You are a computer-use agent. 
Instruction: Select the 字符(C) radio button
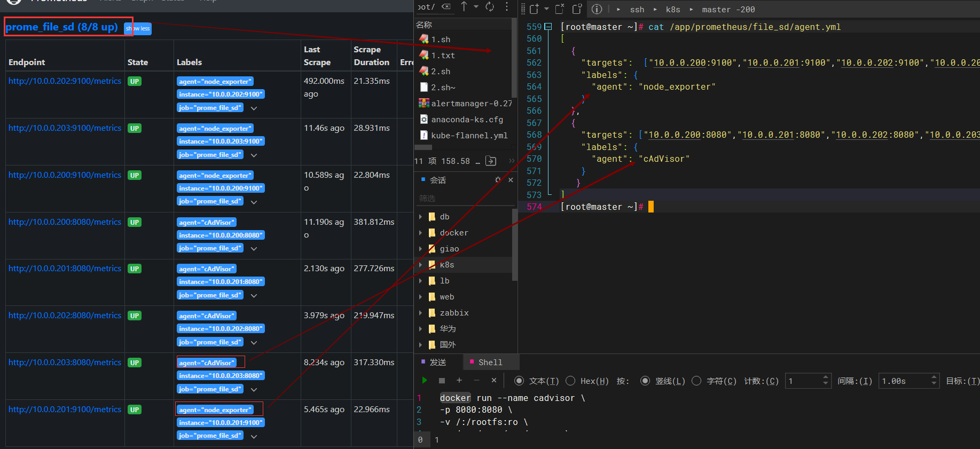point(696,381)
